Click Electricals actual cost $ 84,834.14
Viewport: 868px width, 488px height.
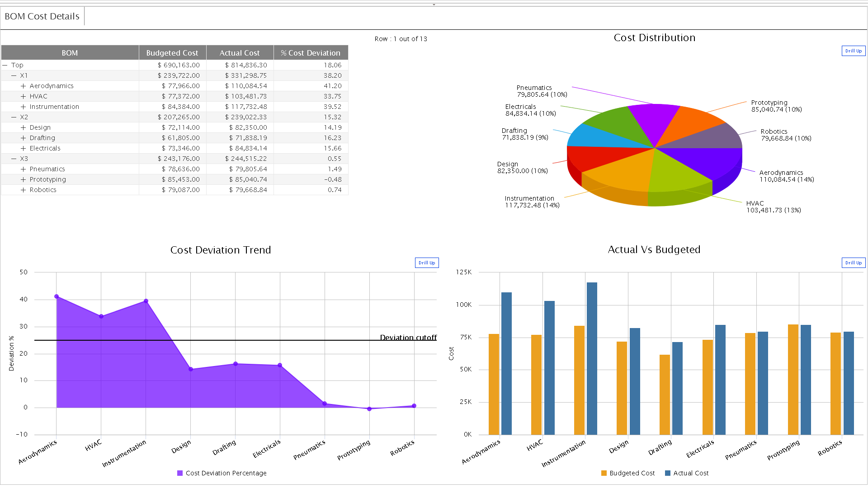[x=248, y=148]
